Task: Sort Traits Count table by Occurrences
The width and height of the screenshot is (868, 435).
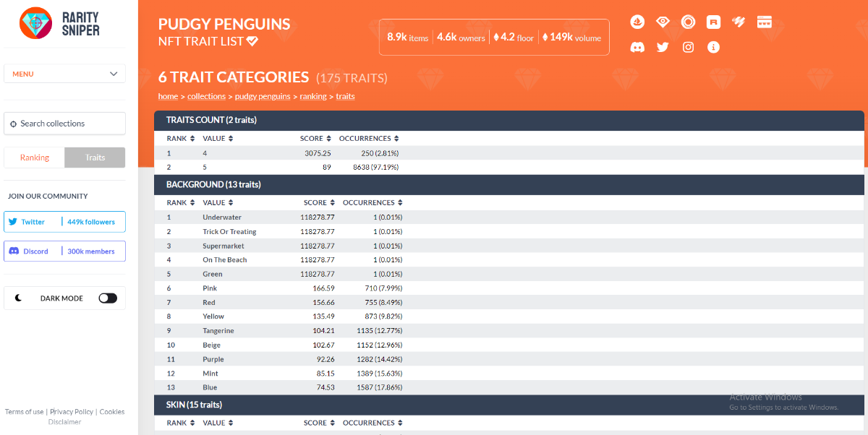Action: pos(369,138)
